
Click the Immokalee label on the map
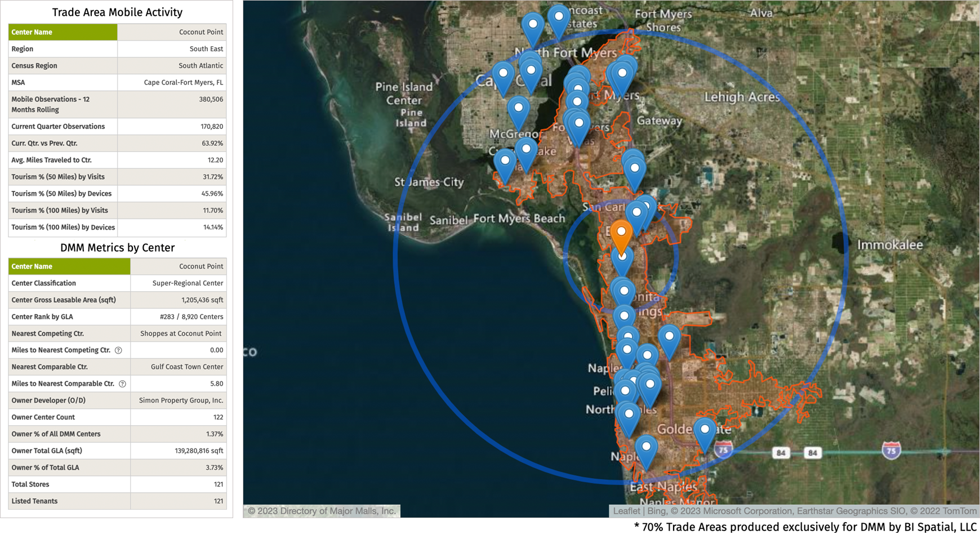[x=889, y=245]
